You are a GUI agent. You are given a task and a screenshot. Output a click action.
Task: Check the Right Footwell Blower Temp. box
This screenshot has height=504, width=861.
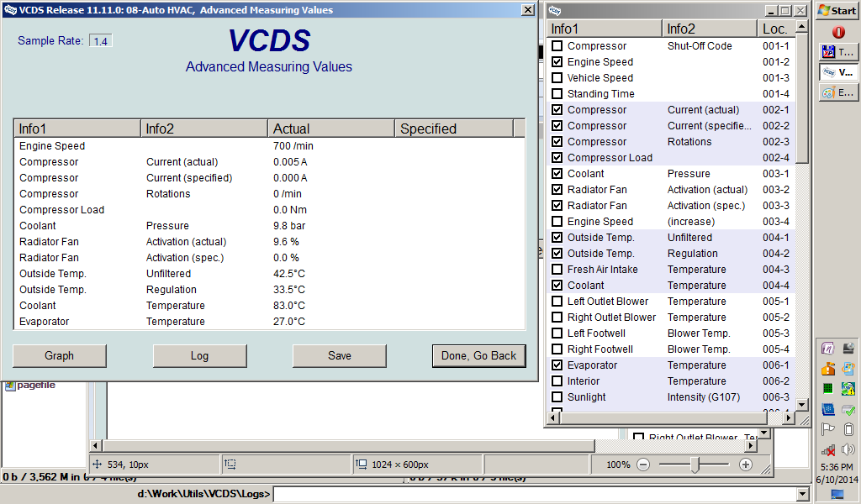click(557, 349)
